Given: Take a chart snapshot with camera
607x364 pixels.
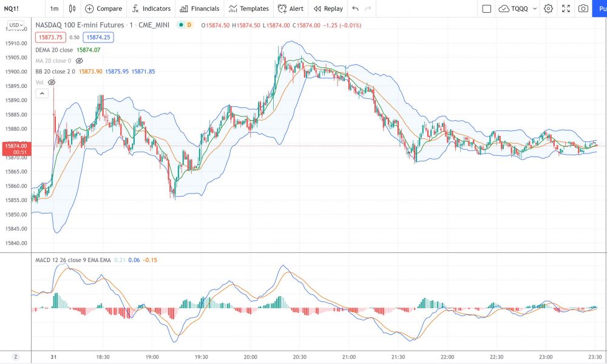Looking at the screenshot, I should tap(583, 8).
